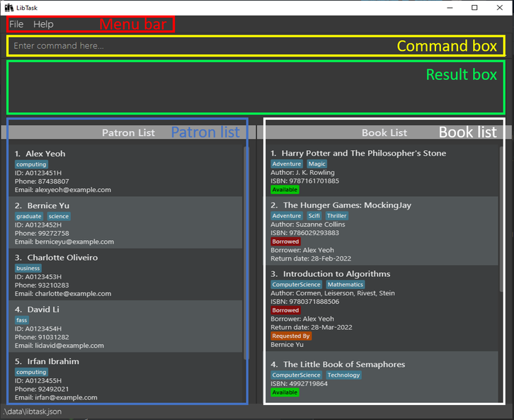Screen dimensions: 514x420
Task: Click the fass tag under David Li
Action: (22, 320)
